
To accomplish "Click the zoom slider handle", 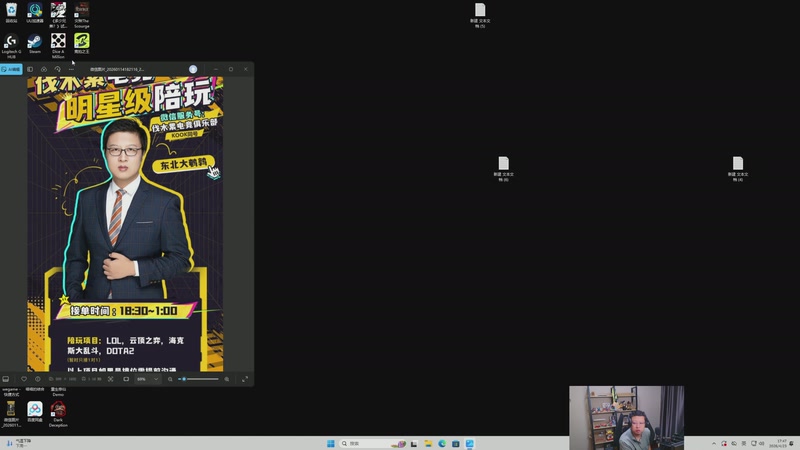I will point(184,379).
